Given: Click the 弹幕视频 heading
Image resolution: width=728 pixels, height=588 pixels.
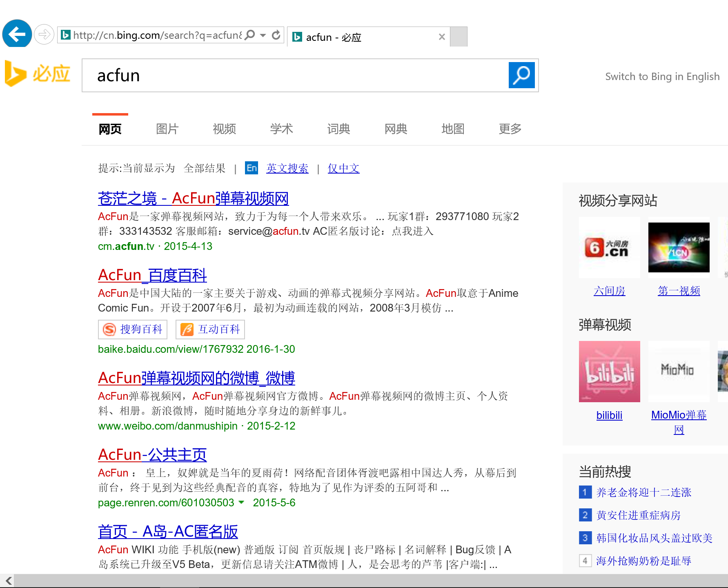Looking at the screenshot, I should pos(605,325).
